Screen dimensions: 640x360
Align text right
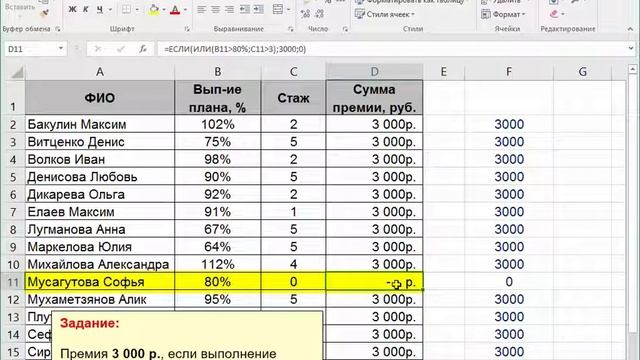pos(229,9)
